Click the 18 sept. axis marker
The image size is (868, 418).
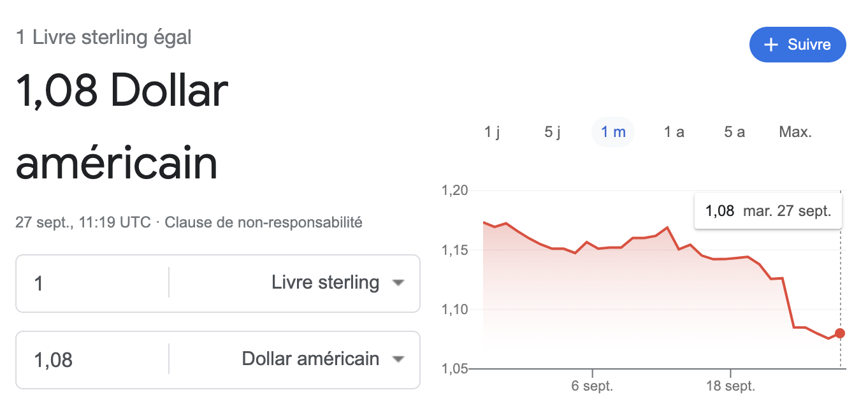[730, 386]
